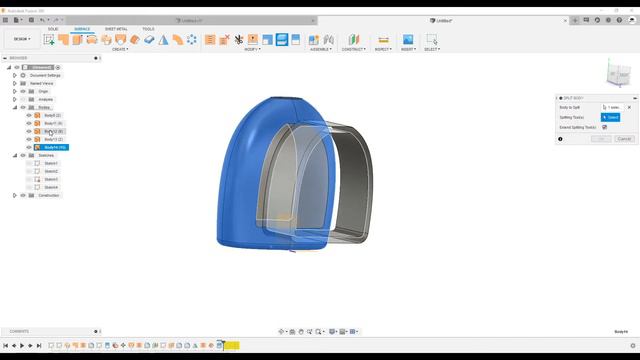640x360 pixels.
Task: Clear the Body to Split selection
Action: tap(629, 107)
